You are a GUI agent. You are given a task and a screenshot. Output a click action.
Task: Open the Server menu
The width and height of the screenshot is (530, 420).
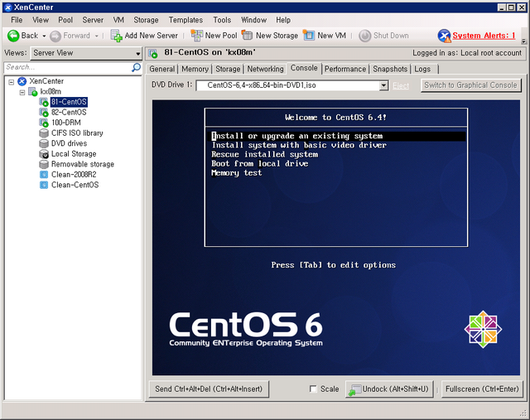(x=93, y=20)
